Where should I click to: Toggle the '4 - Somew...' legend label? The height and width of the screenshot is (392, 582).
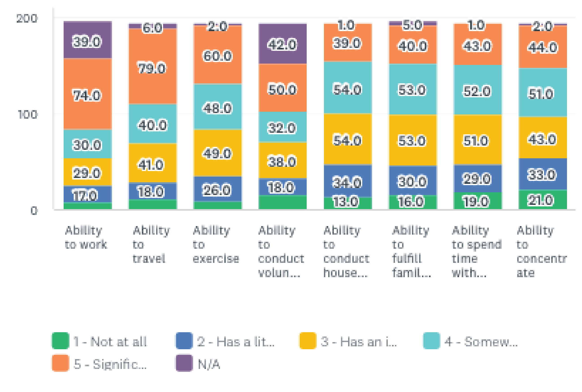(x=481, y=341)
